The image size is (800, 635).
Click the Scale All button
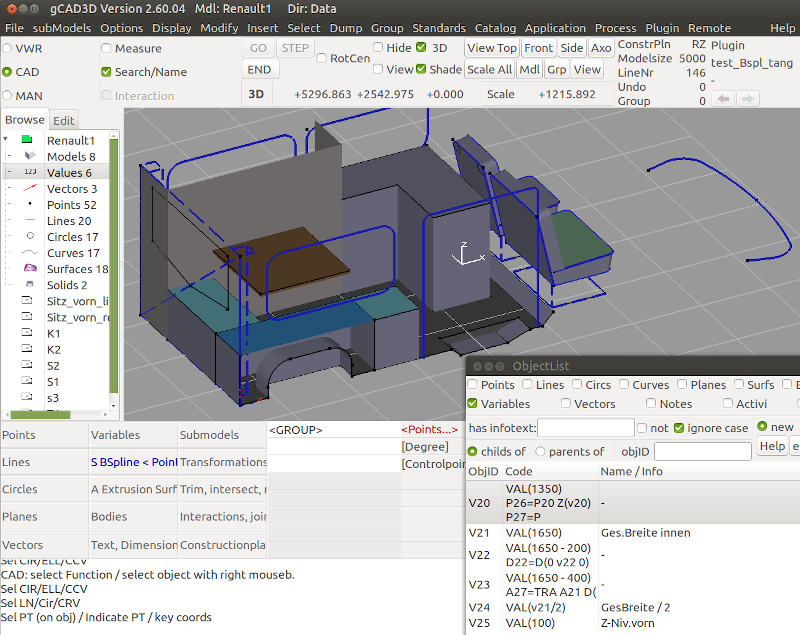tap(489, 69)
